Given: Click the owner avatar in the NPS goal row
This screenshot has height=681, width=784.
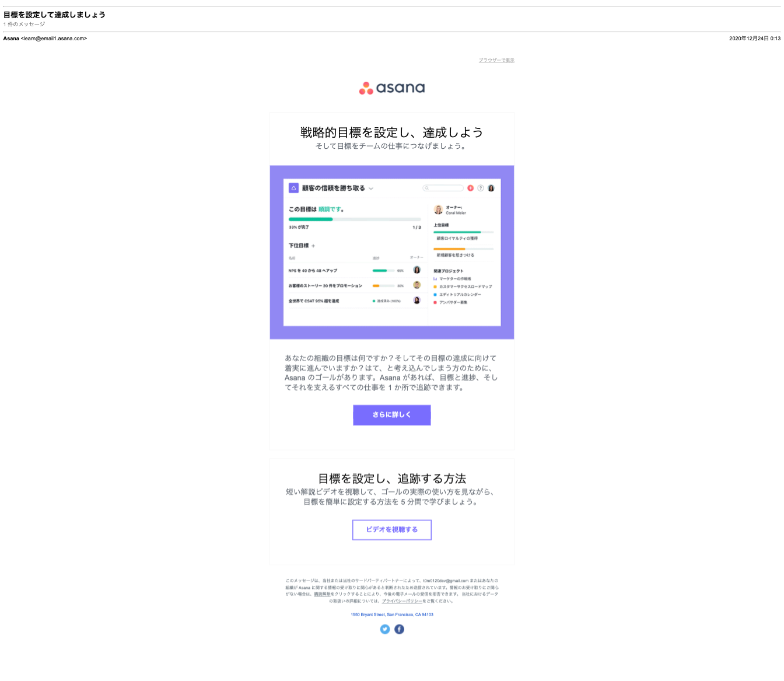Looking at the screenshot, I should click(417, 270).
